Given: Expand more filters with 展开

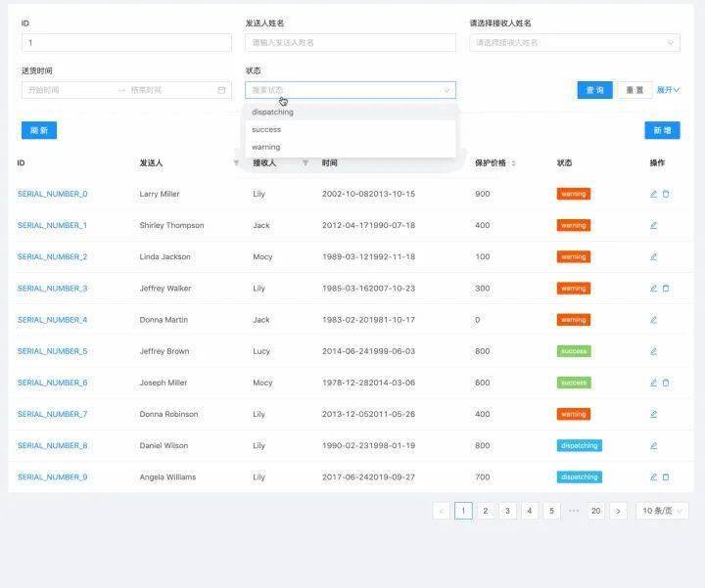Looking at the screenshot, I should pos(668,90).
